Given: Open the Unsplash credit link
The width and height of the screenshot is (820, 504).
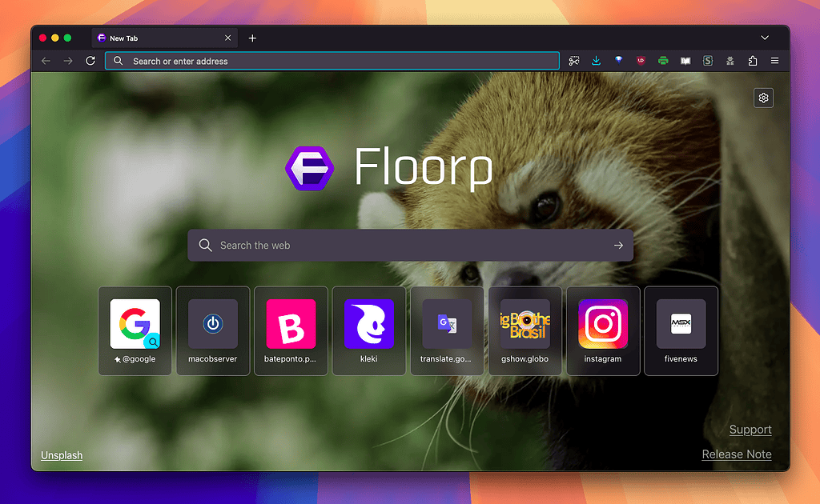Looking at the screenshot, I should point(62,455).
